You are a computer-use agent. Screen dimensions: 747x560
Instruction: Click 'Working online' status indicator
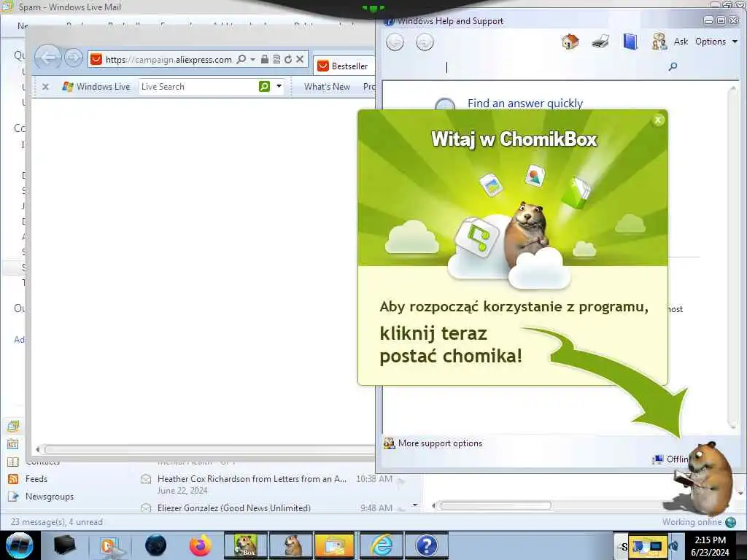click(x=698, y=522)
